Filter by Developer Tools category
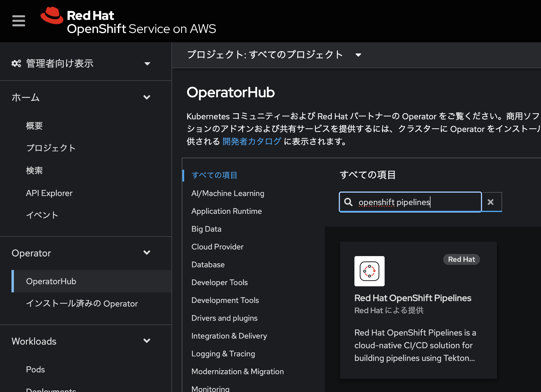 tap(219, 282)
